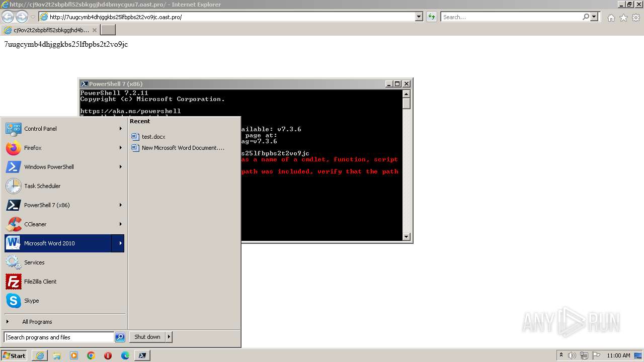
Task: Open Control Panel from Start menu
Action: point(64,129)
